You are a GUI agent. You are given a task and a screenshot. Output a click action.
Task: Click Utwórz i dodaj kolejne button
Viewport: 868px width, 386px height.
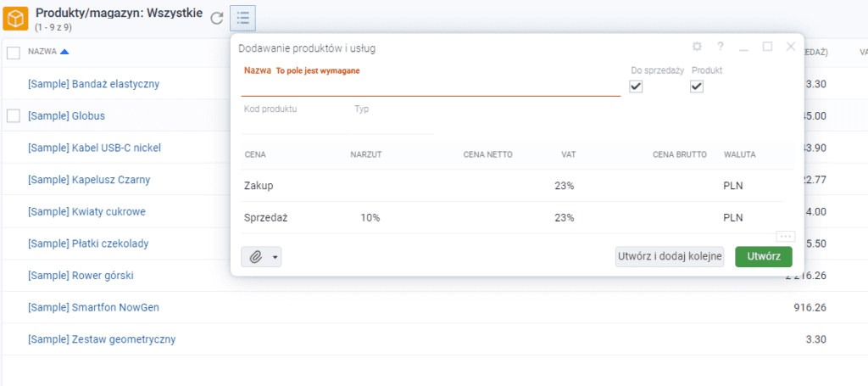pos(669,257)
